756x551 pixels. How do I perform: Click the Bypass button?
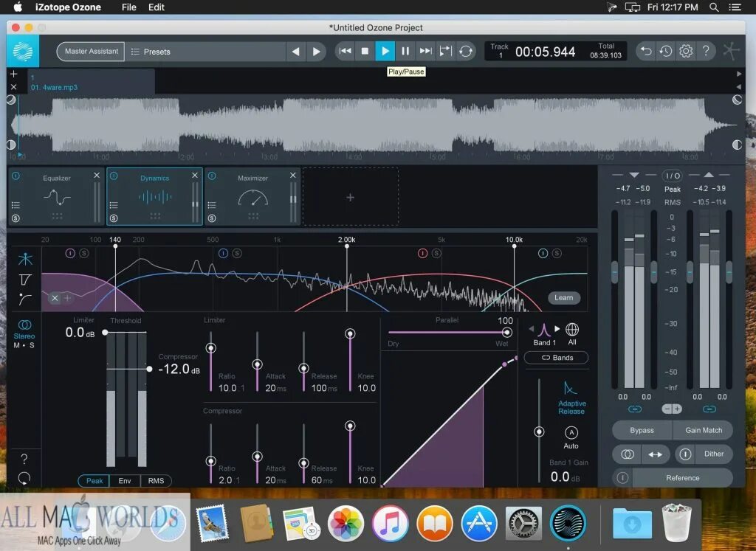point(642,430)
